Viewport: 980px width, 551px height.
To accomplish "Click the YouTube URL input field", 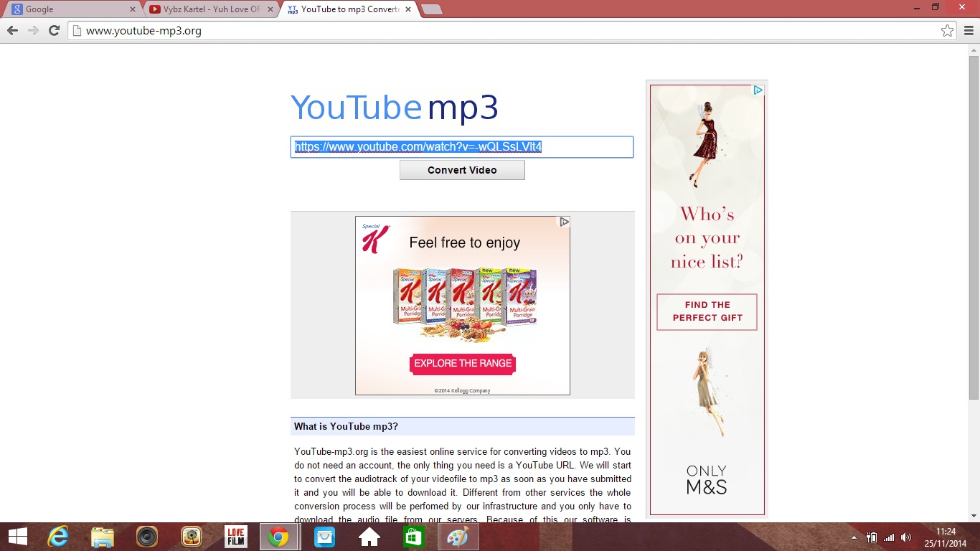I will point(462,147).
